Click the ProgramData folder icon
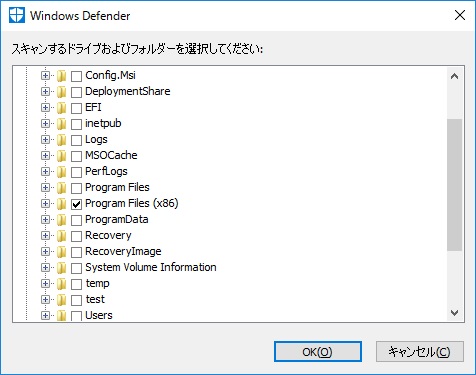Image resolution: width=476 pixels, height=375 pixels. pos(61,220)
